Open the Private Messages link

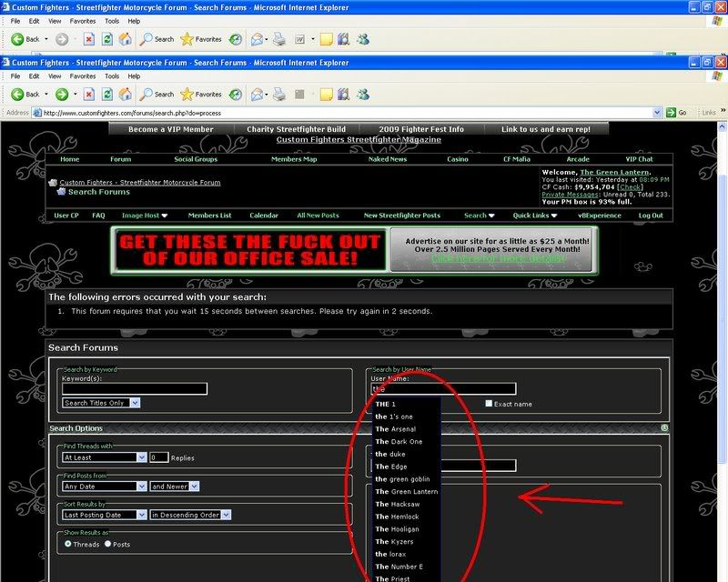571,195
